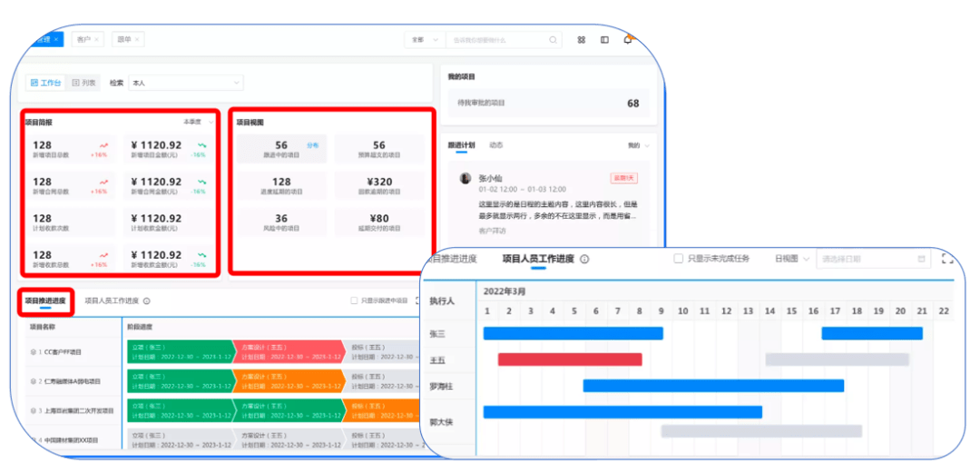Switch to 列表 view toggle

click(84, 83)
